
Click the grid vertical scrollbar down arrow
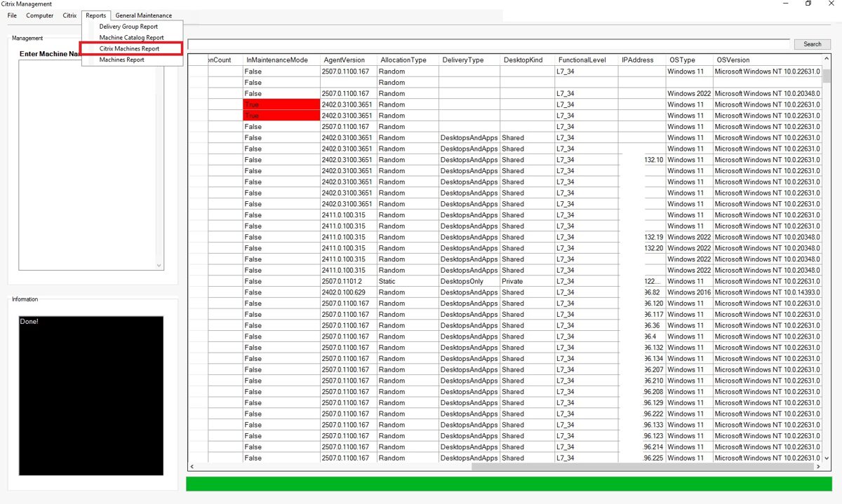click(x=827, y=458)
